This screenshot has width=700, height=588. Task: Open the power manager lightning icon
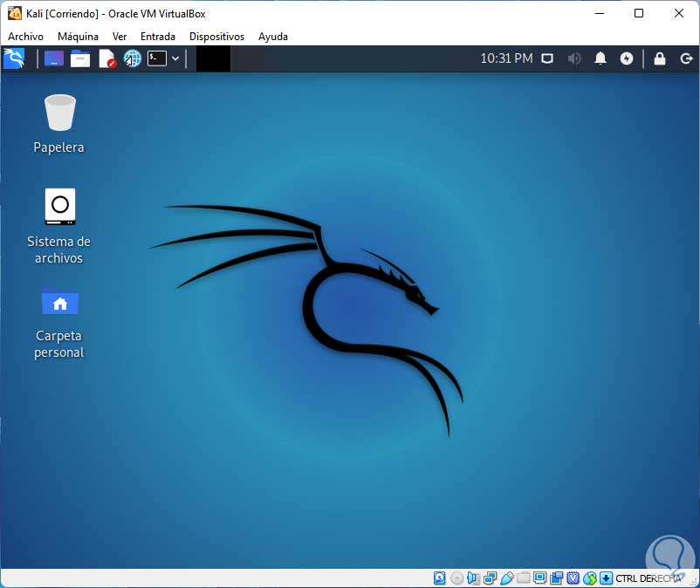tap(627, 58)
